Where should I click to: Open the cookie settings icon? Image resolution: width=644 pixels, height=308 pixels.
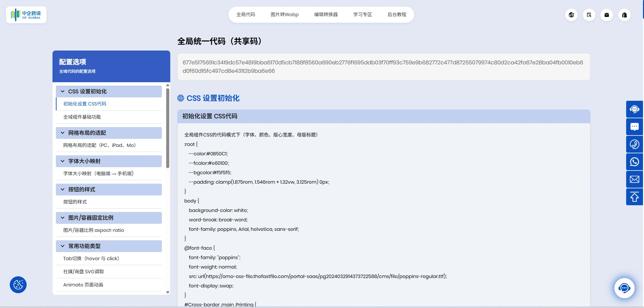(18, 285)
